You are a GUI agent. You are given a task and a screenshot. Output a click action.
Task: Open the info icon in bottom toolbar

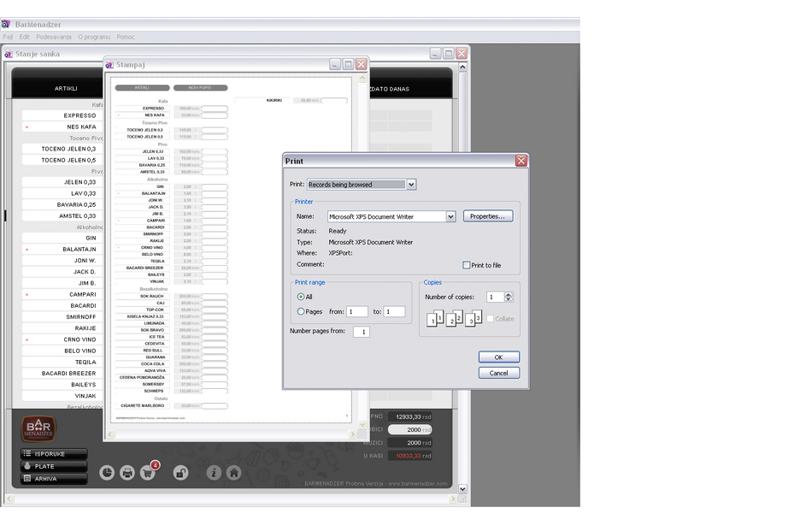point(214,472)
